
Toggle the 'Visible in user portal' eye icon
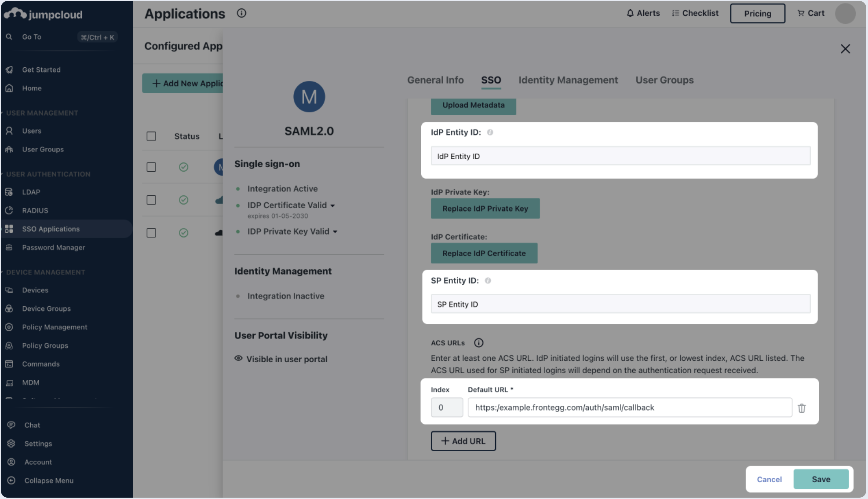tap(238, 359)
